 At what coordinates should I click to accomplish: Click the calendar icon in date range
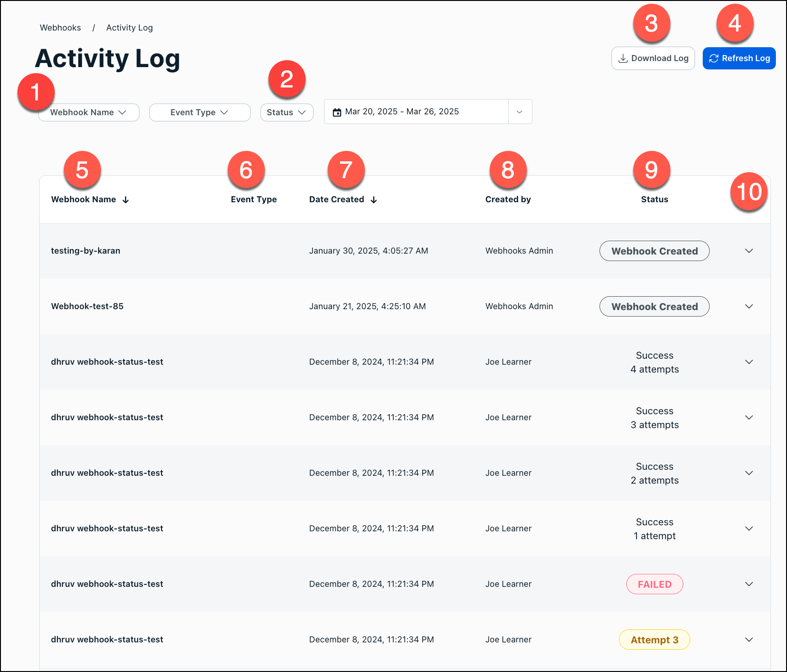pos(337,112)
